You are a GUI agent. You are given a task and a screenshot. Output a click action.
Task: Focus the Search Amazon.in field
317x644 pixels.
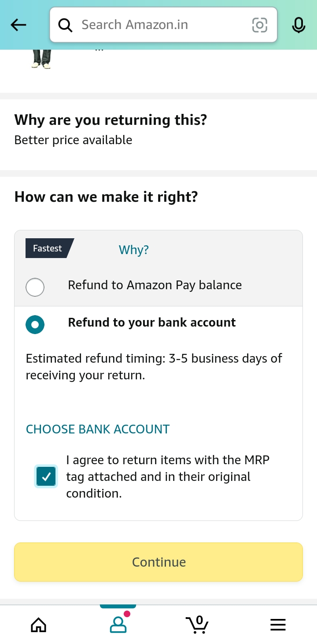tap(163, 25)
